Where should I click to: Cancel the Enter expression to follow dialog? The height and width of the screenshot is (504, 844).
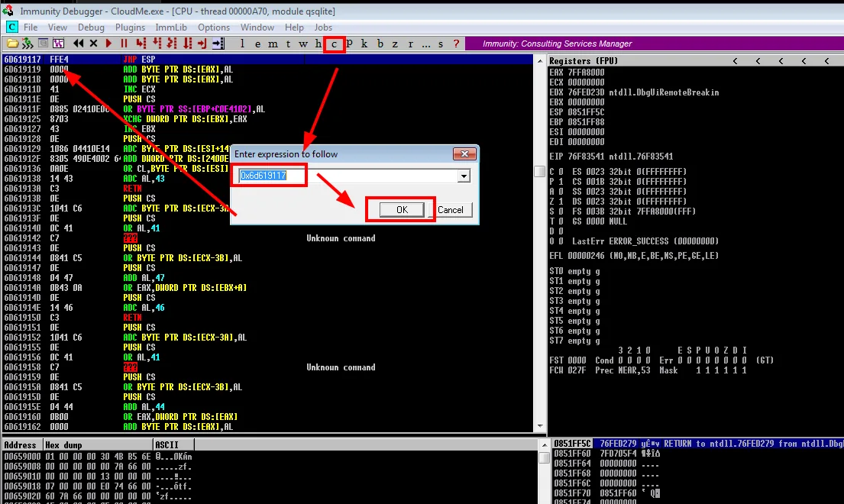pos(451,210)
